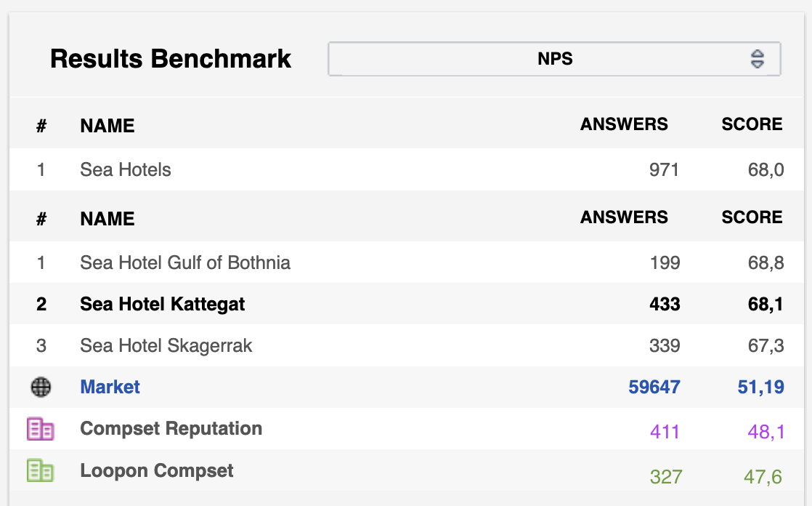The height and width of the screenshot is (506, 812).
Task: Click the Compset Reputation answers 411
Action: pos(665,431)
